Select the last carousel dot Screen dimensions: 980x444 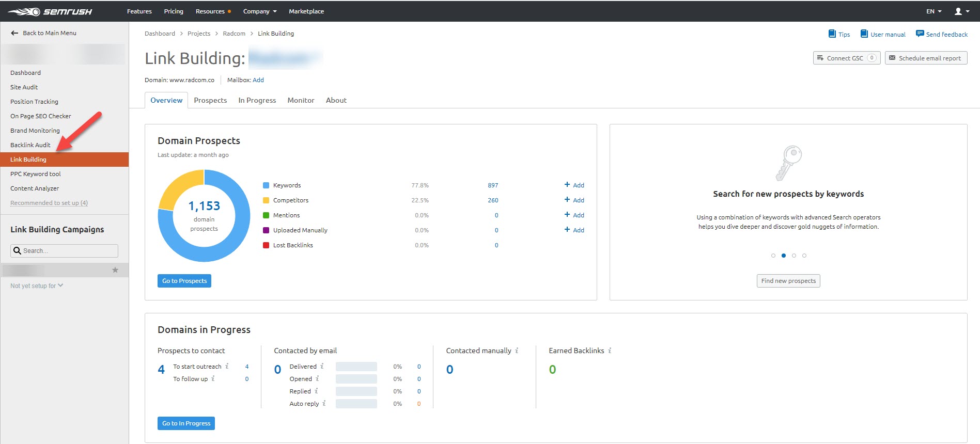804,256
